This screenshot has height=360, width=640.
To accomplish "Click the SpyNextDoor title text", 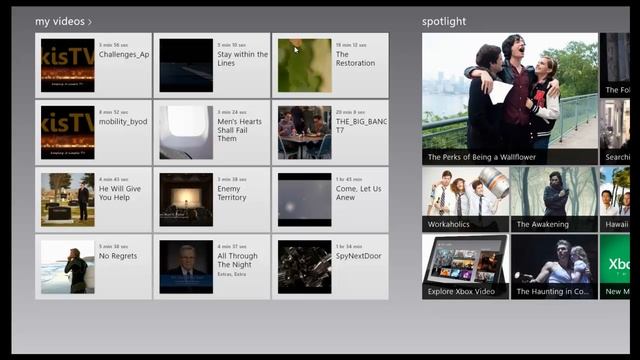I will tap(358, 256).
